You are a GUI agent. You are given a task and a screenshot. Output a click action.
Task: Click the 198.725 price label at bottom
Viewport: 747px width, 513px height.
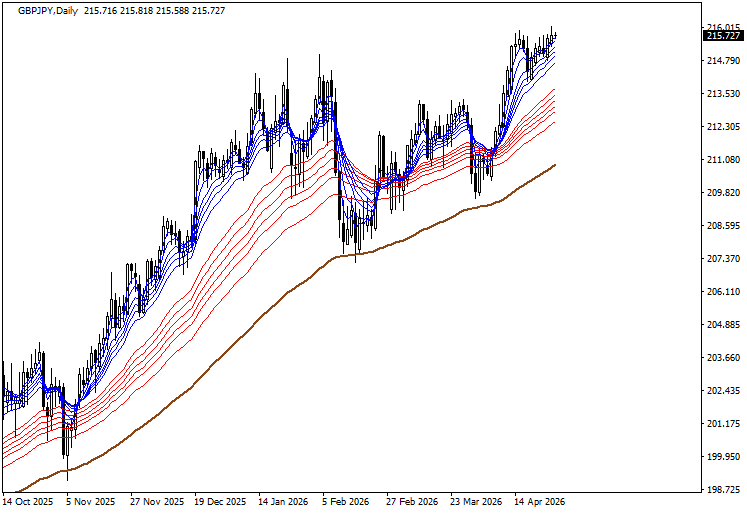[x=723, y=490]
